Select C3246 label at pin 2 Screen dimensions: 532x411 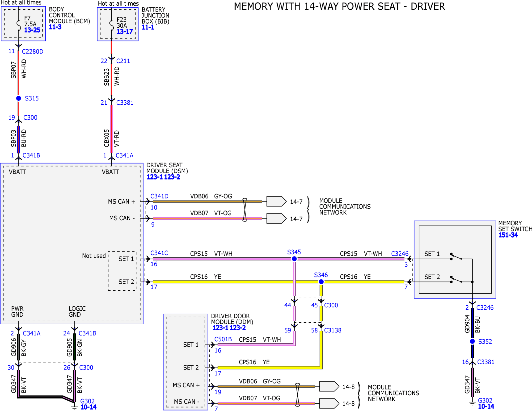click(x=485, y=308)
